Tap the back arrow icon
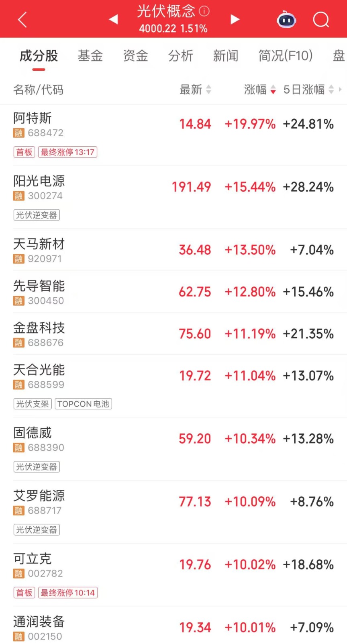This screenshot has width=347, height=644. 22,19
